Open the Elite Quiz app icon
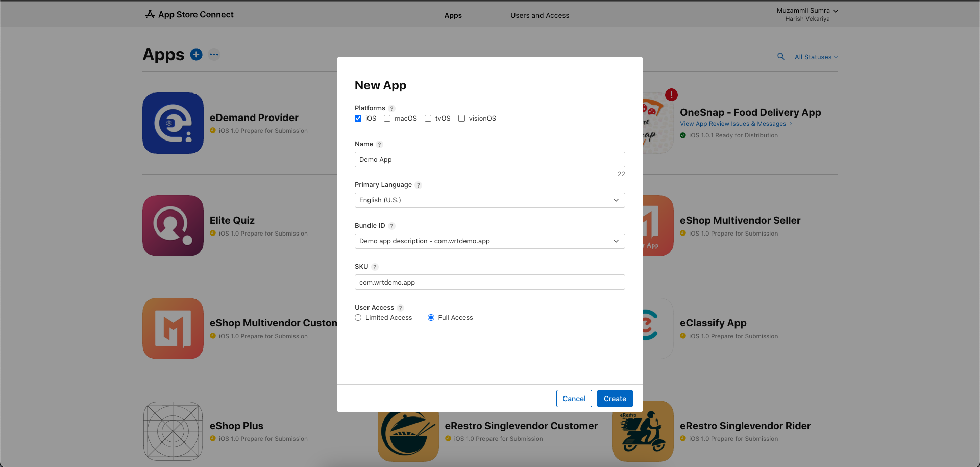980x467 pixels. (x=173, y=226)
